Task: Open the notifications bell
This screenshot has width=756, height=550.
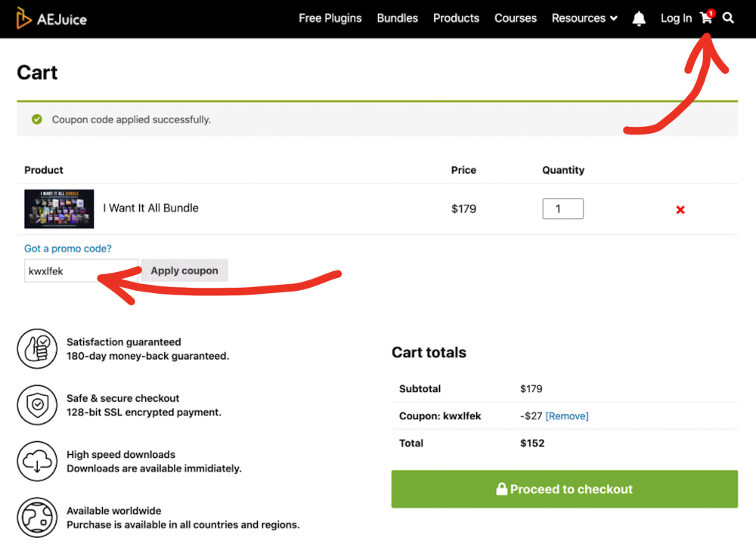Action: click(639, 19)
